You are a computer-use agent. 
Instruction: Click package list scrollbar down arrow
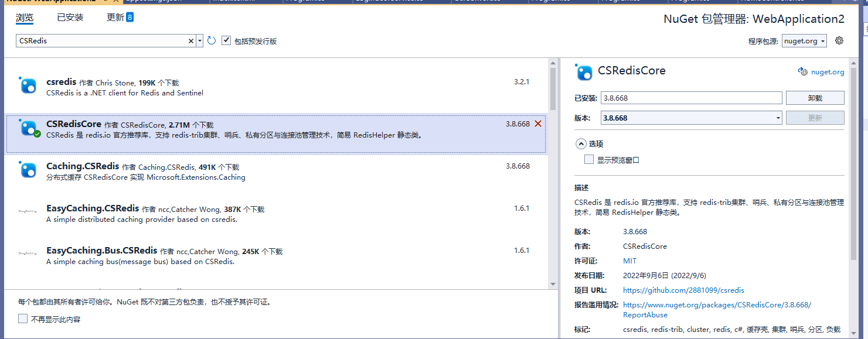pos(553,284)
